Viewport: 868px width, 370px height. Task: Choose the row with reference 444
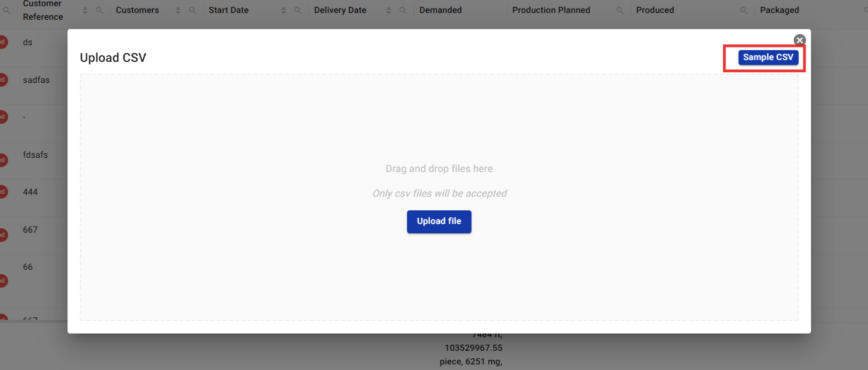(30, 192)
